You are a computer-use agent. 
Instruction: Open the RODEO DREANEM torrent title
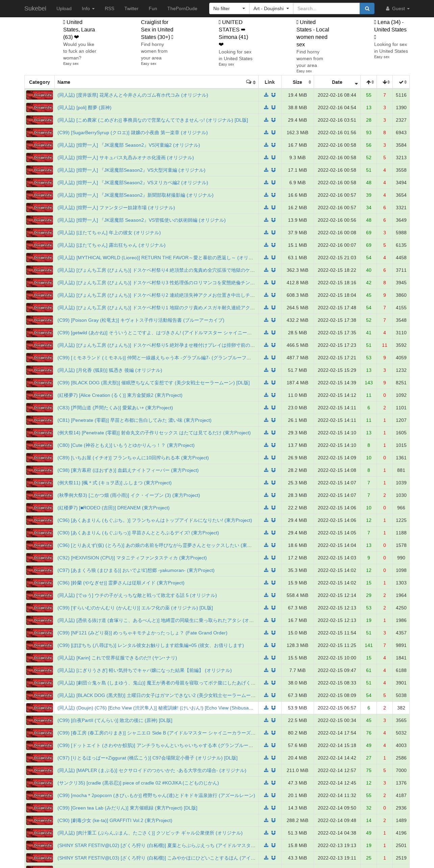[114, 508]
